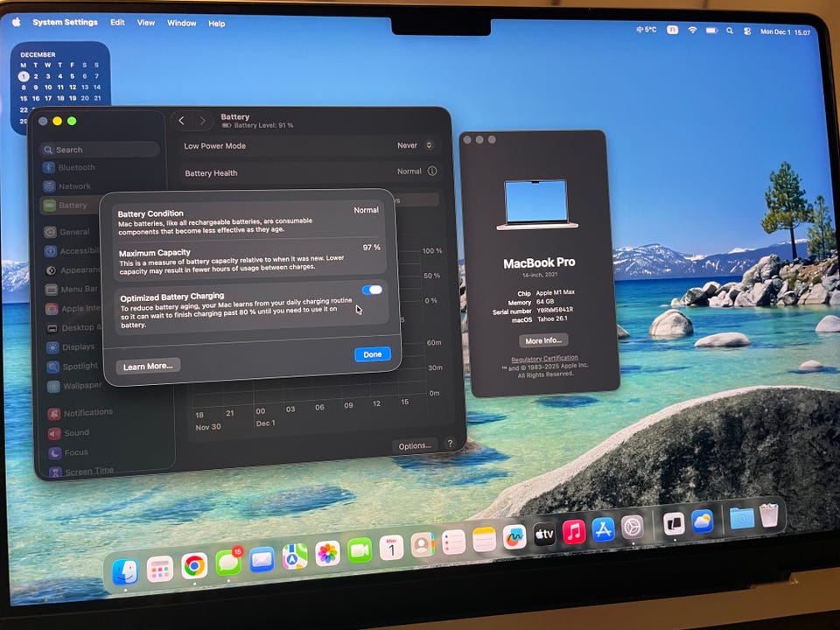Toggle Optimized Battery Charging switch
This screenshot has width=840, height=630.
tap(373, 290)
